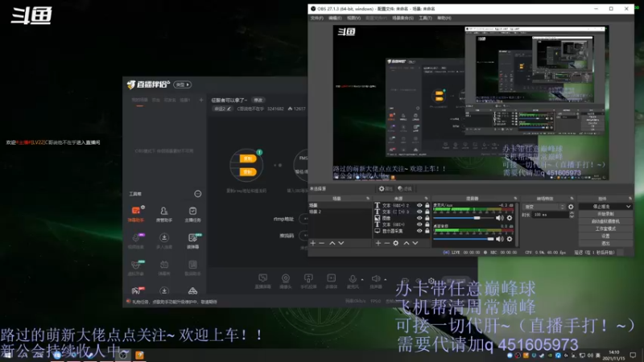Toggle visibility of the 图像 image source
644x362 pixels.
419,218
